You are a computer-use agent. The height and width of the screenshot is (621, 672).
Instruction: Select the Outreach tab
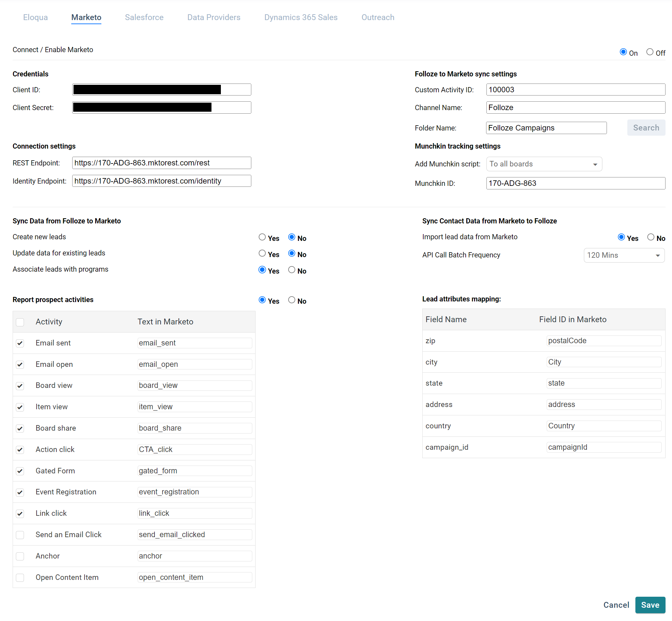(x=378, y=17)
